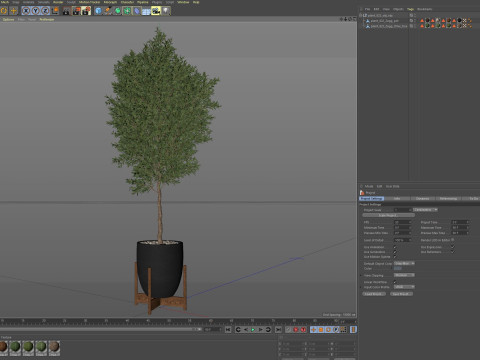The image size is (480, 360).
Task: Click the green generator object icon
Action: (117, 11)
